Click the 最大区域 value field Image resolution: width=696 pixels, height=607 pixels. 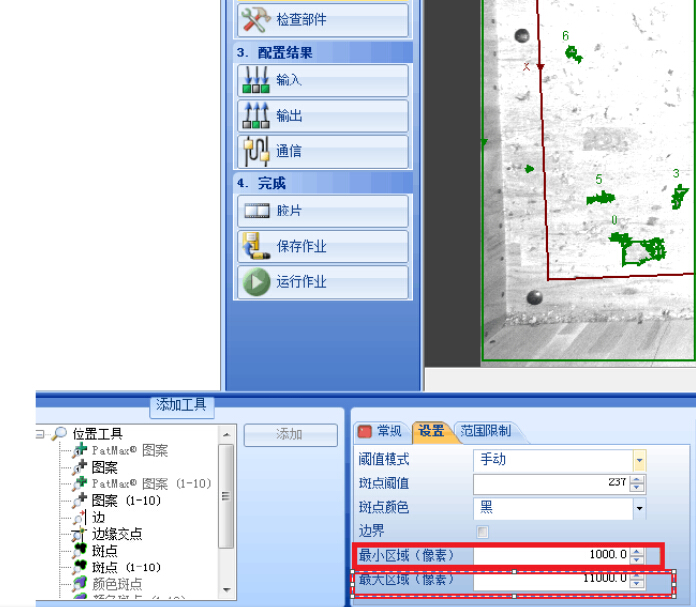550,579
